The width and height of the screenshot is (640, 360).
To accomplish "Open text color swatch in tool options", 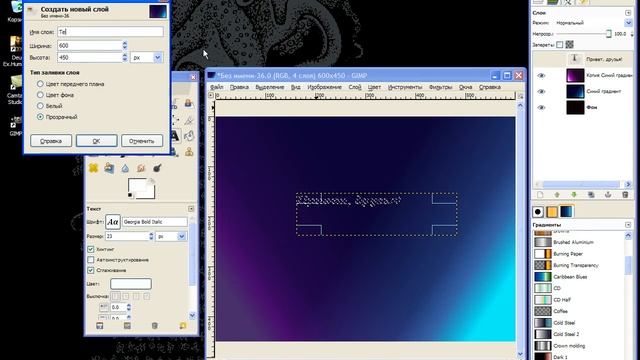I will click(131, 283).
